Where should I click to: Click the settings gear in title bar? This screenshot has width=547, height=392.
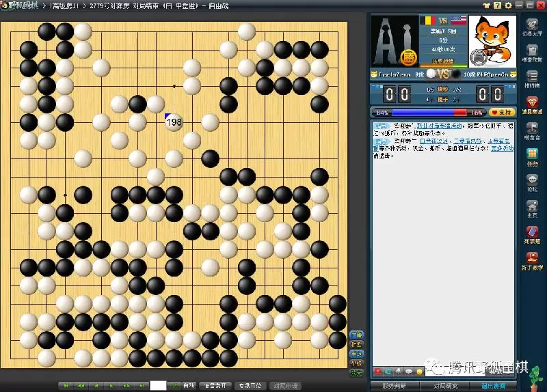507,5
